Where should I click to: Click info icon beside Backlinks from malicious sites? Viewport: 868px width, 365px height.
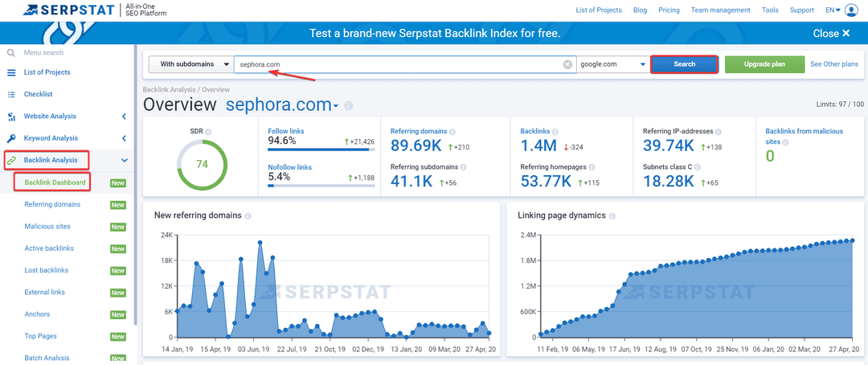pyautogui.click(x=785, y=142)
